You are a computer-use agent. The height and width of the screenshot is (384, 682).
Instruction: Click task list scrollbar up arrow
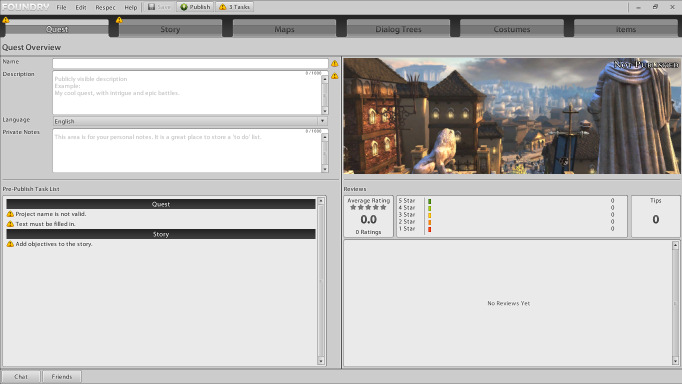tap(321, 201)
